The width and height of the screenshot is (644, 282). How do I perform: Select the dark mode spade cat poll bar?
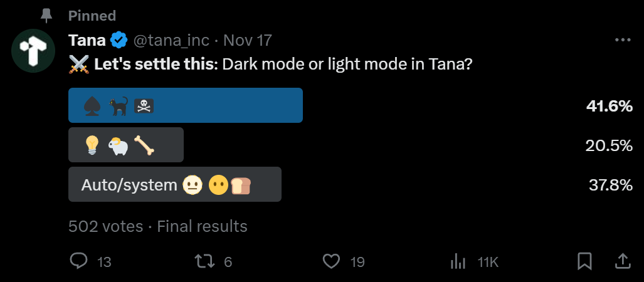coord(185,105)
